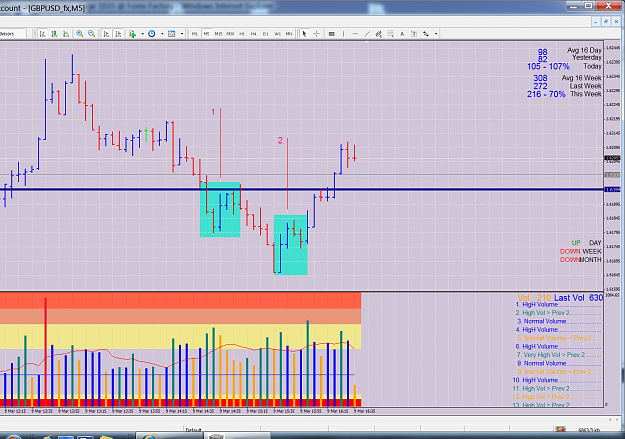This screenshot has width=625, height=439.
Task: Switch chart to H1 timeframe
Action: [x=242, y=34]
